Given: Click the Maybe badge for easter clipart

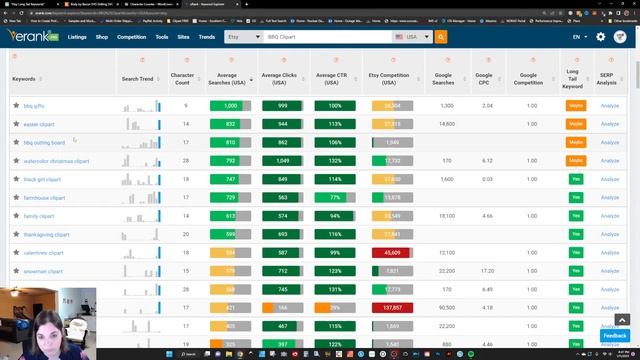Looking at the screenshot, I should (576, 124).
